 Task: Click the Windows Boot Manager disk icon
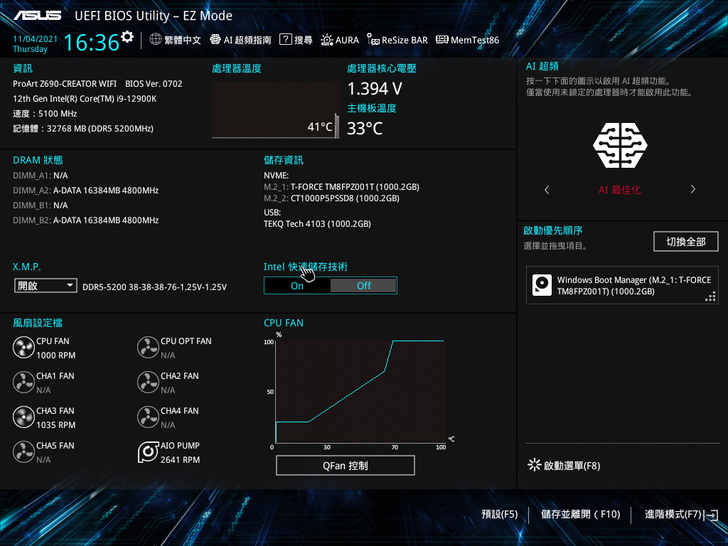pos(542,285)
